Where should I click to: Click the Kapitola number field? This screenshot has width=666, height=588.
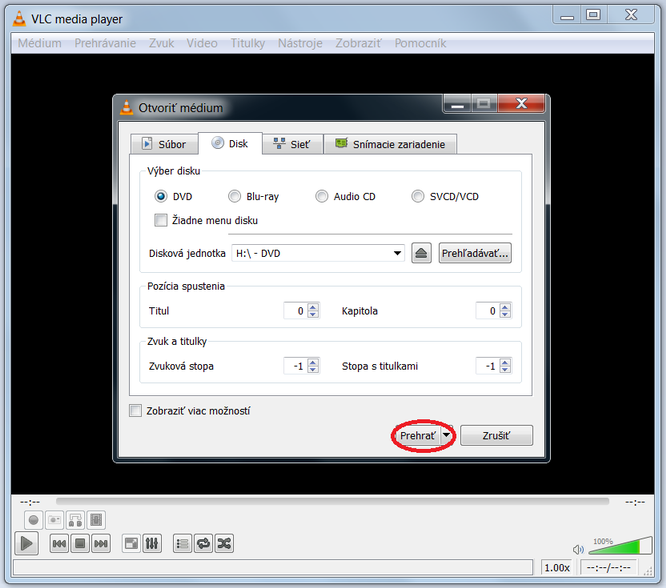[x=488, y=311]
